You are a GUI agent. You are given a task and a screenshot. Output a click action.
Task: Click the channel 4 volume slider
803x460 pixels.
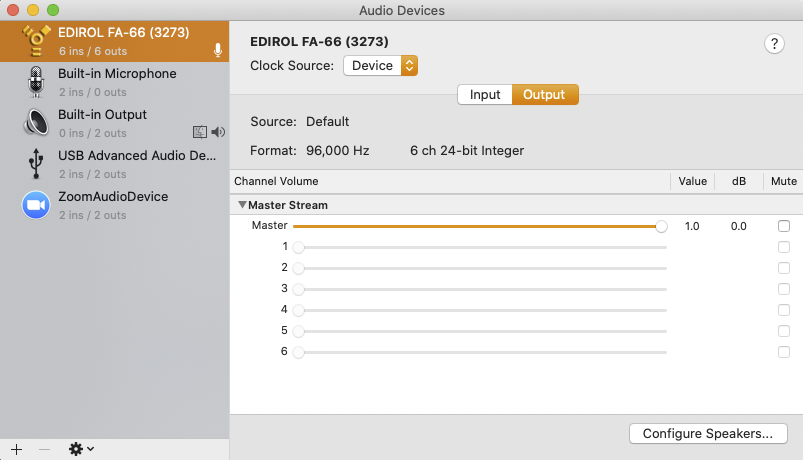(479, 310)
